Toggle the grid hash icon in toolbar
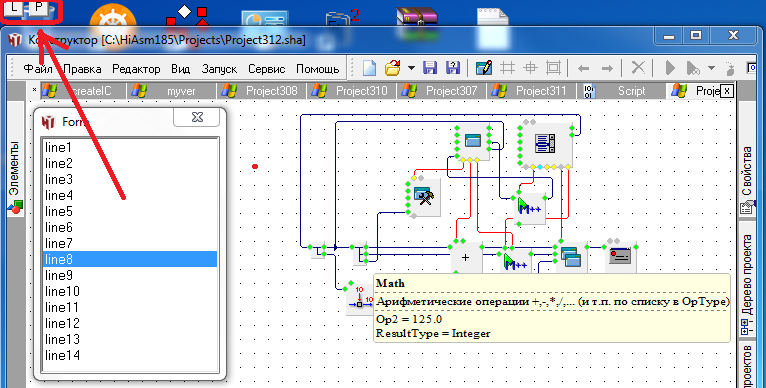 click(x=508, y=68)
